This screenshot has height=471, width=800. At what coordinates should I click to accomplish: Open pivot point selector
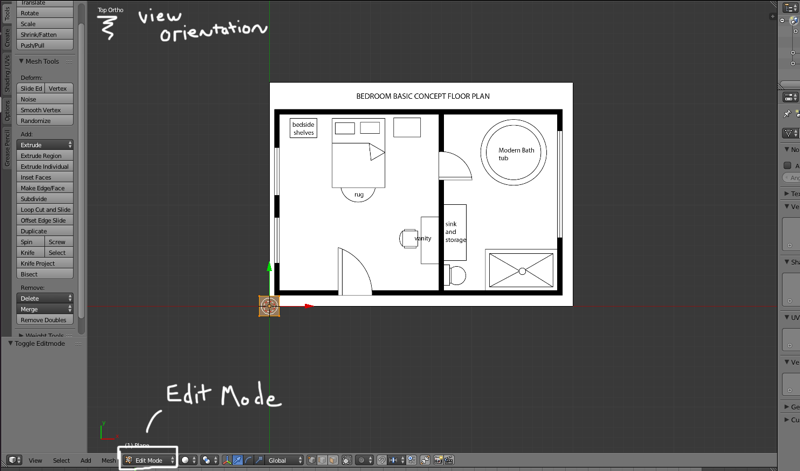[210, 460]
